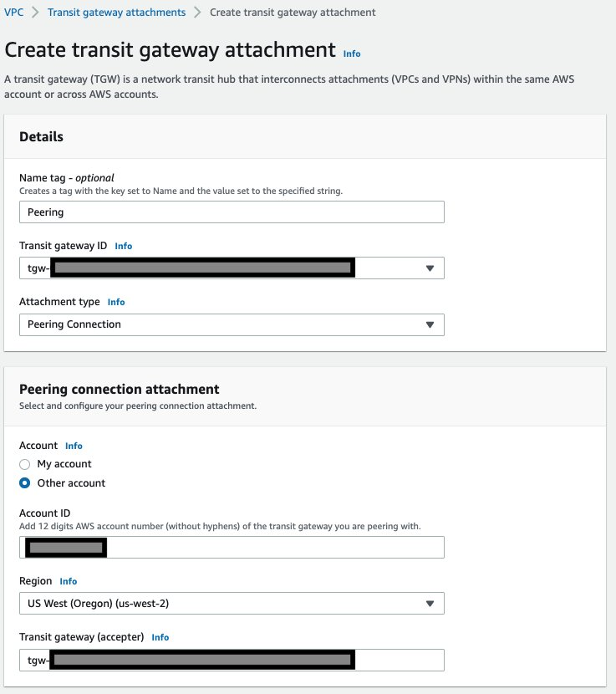Click Info beside the page title
Image resolution: width=616 pixels, height=694 pixels.
351,54
